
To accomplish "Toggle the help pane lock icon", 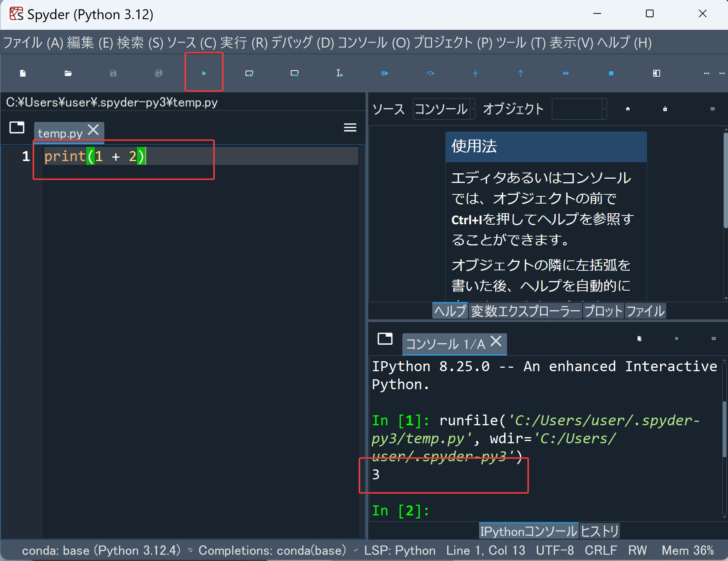I will pyautogui.click(x=665, y=109).
